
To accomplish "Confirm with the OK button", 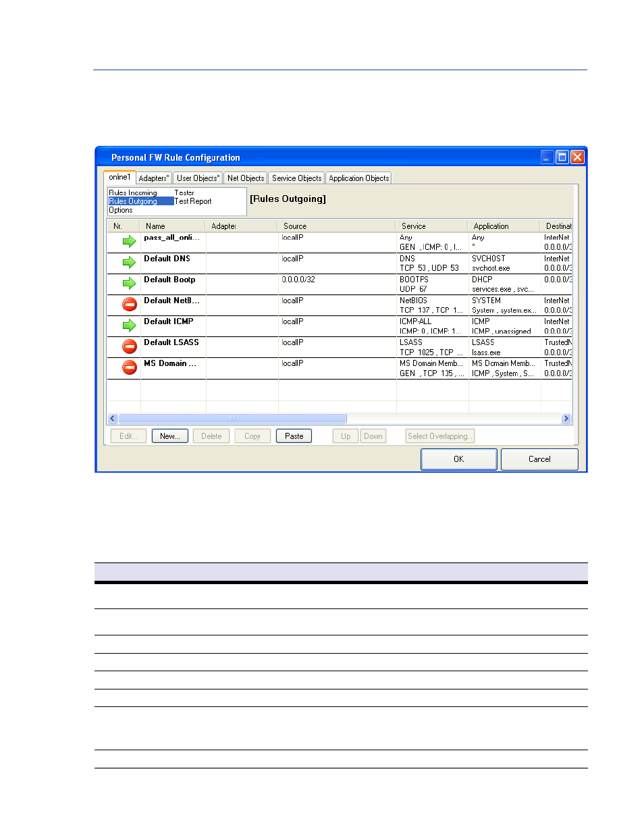I will (459, 459).
